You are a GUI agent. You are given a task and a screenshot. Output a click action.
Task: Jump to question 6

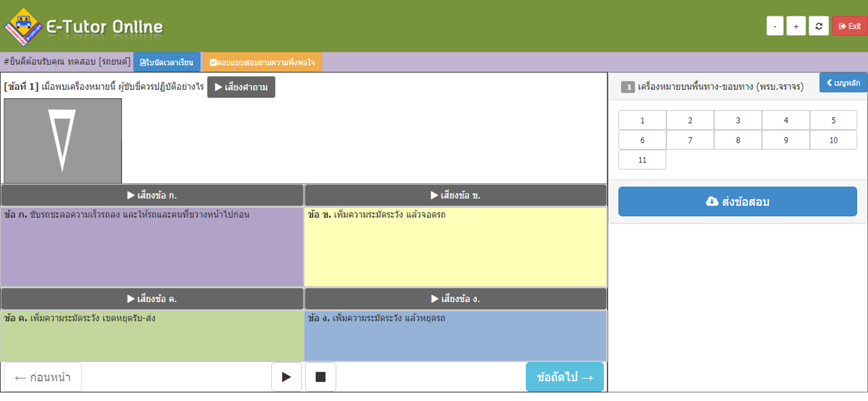point(642,140)
